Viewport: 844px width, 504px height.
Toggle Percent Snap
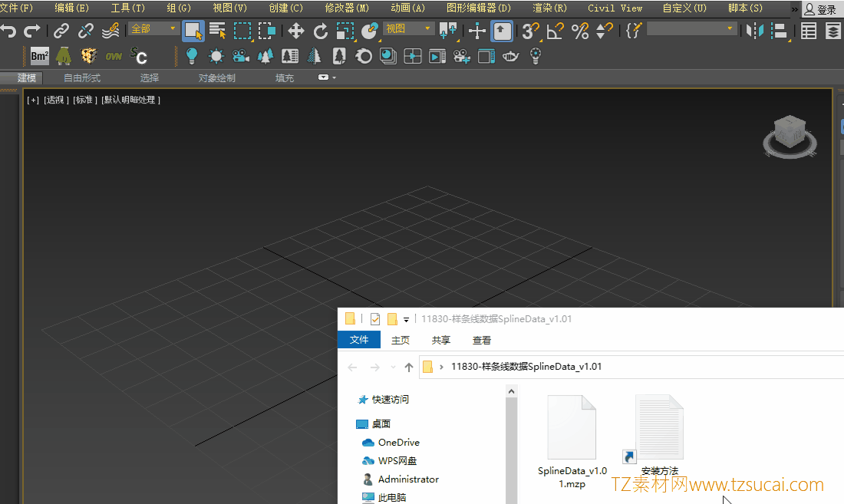coord(580,31)
